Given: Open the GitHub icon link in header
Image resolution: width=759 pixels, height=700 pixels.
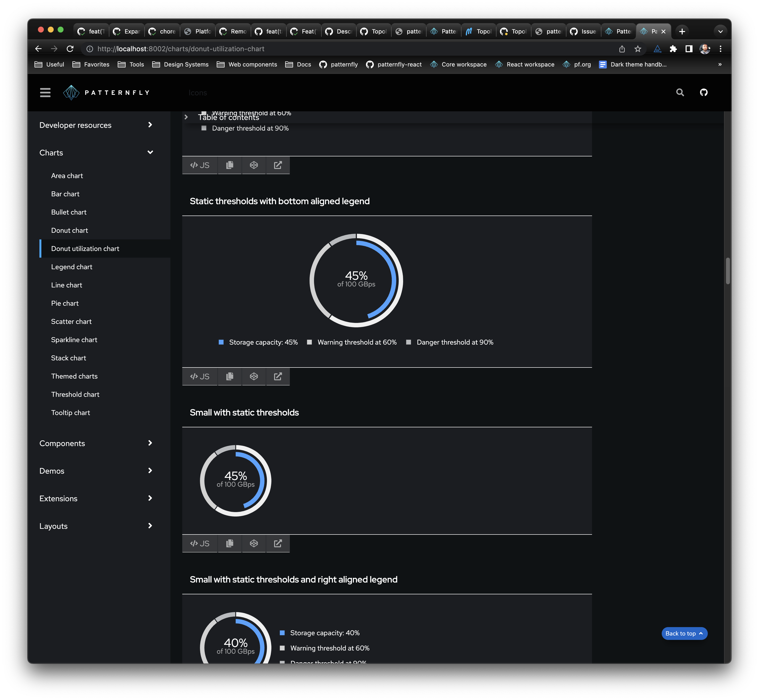Looking at the screenshot, I should (703, 92).
